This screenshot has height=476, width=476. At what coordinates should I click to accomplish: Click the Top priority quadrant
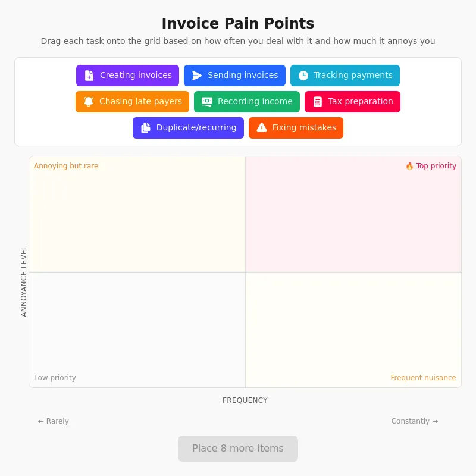pos(353,214)
